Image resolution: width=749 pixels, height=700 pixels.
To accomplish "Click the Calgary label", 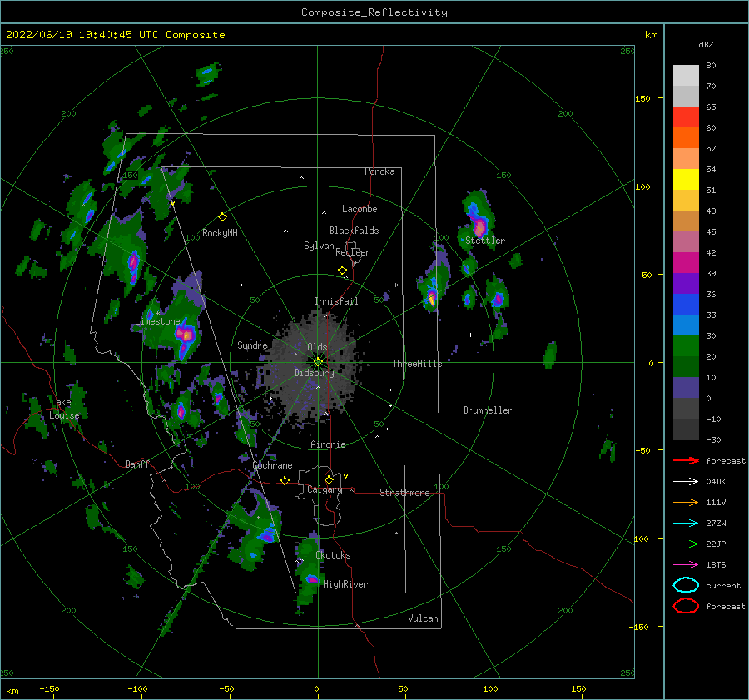I will point(325,489).
